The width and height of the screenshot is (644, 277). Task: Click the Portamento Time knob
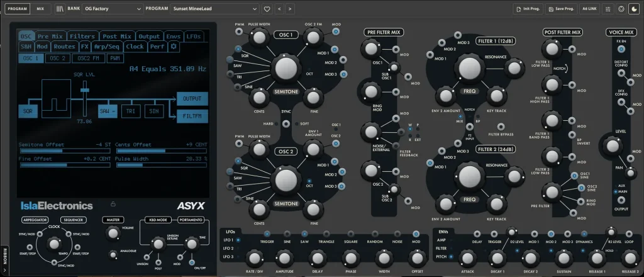[x=191, y=244]
